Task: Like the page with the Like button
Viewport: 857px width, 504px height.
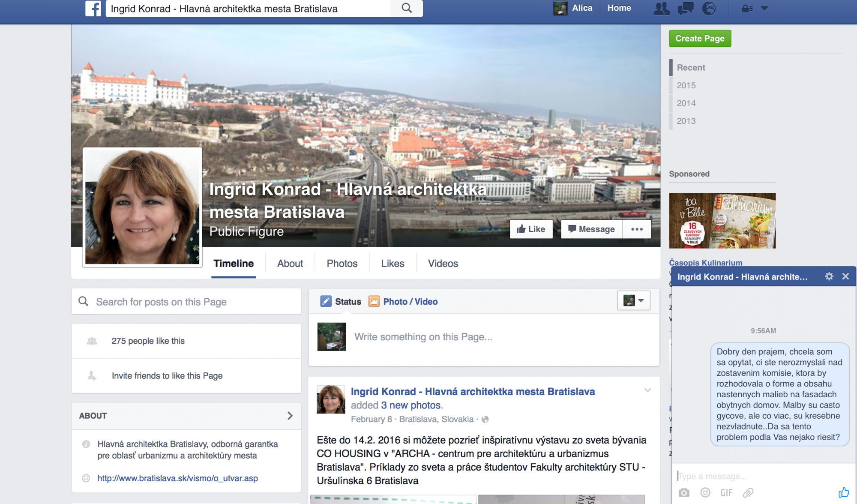Action: (x=531, y=229)
